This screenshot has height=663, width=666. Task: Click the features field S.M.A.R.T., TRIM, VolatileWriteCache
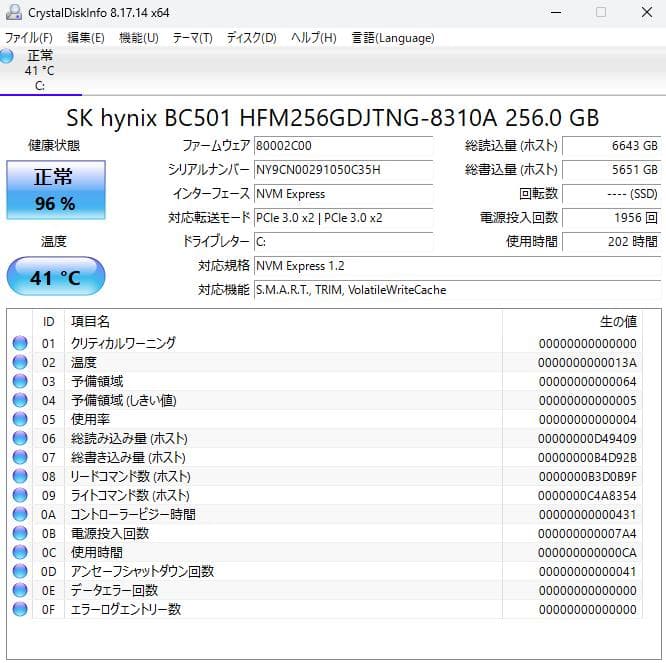[x=457, y=290]
